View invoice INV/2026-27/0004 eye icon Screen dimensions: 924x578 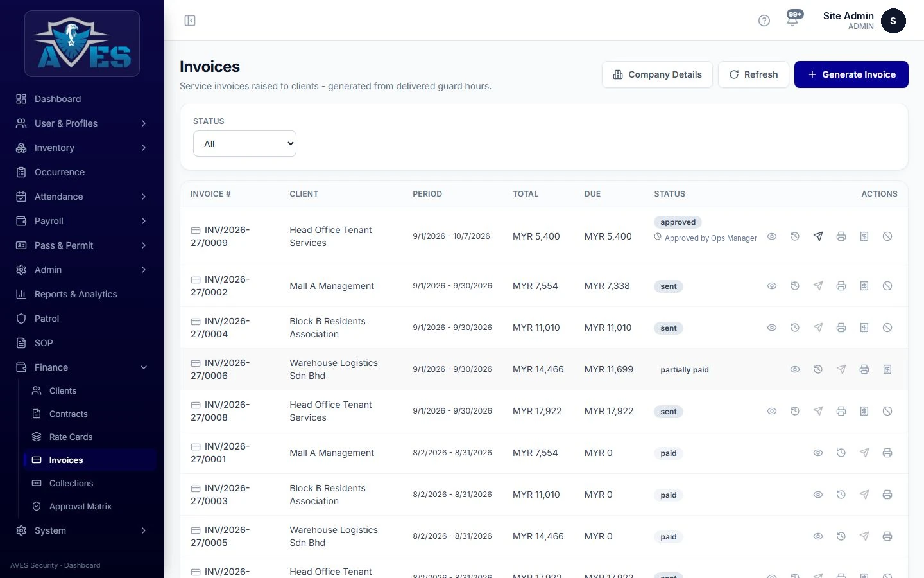tap(772, 328)
